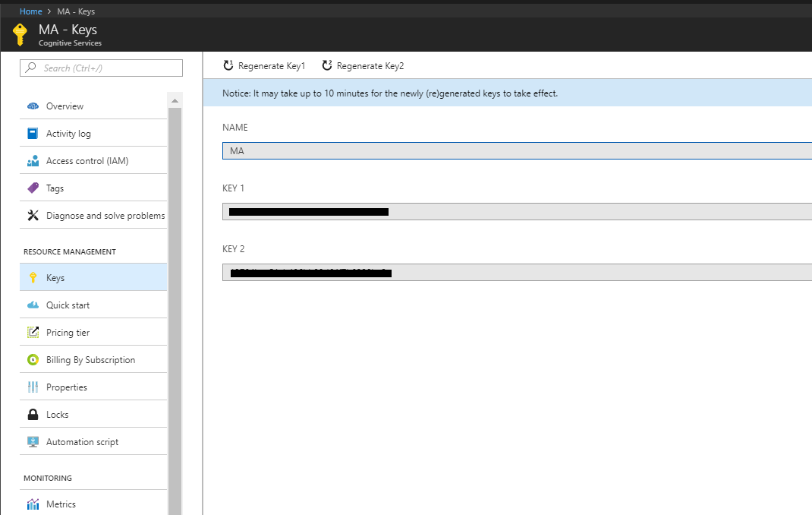Click the MONITORING section heading
Image resolution: width=812 pixels, height=515 pixels.
pos(48,478)
